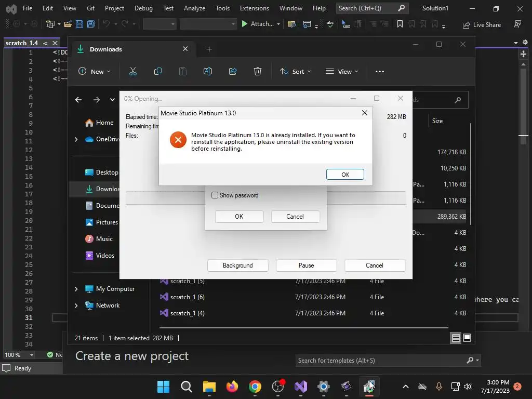Cancel the extraction in the Opening window
This screenshot has height=399, width=532.
374,265
